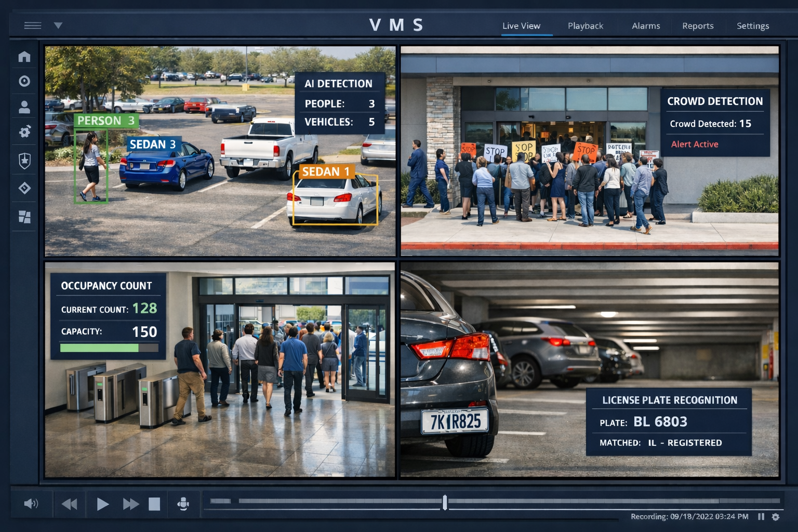Click the fast-forward playback icon

click(x=130, y=503)
